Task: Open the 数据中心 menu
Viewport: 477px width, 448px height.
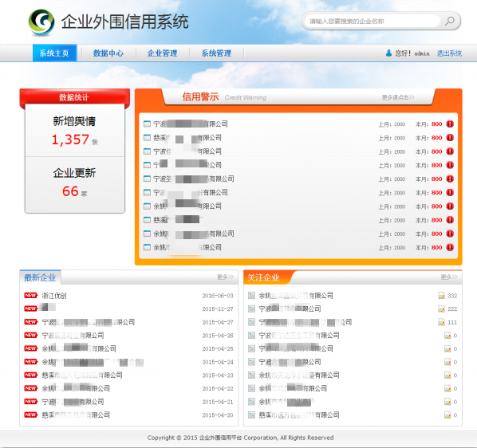Action: (x=108, y=53)
